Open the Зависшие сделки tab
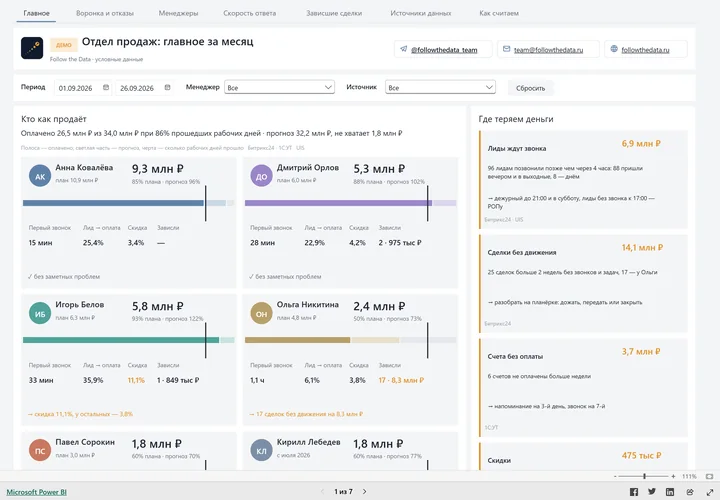 coord(334,13)
